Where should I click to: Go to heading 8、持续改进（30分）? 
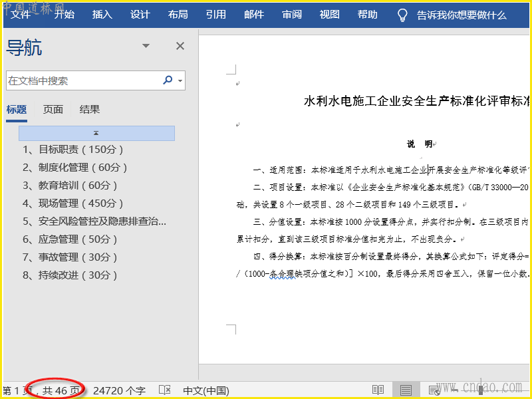click(x=70, y=275)
